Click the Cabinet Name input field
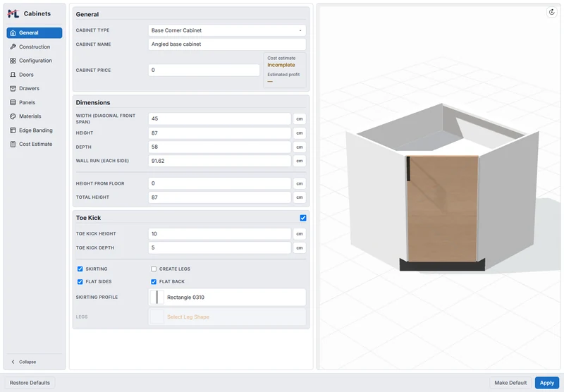The height and width of the screenshot is (392, 564). (x=227, y=44)
